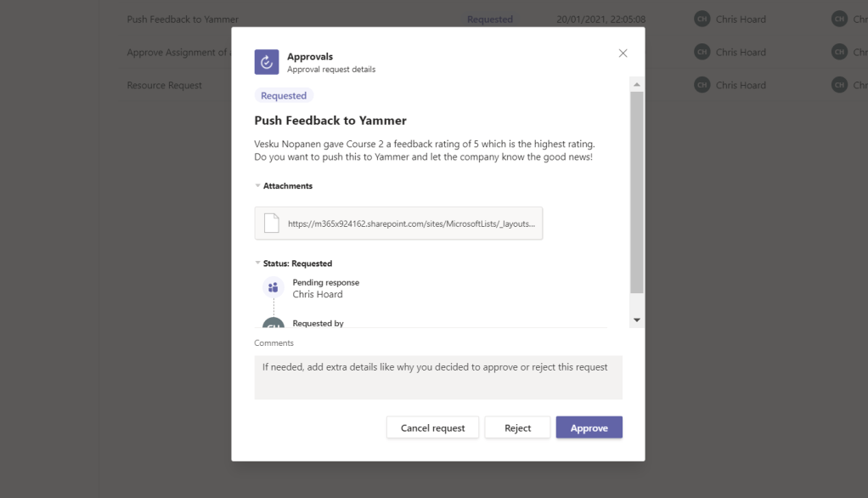868x498 pixels.
Task: Click Chris Hoard avatar in first row
Action: [702, 20]
